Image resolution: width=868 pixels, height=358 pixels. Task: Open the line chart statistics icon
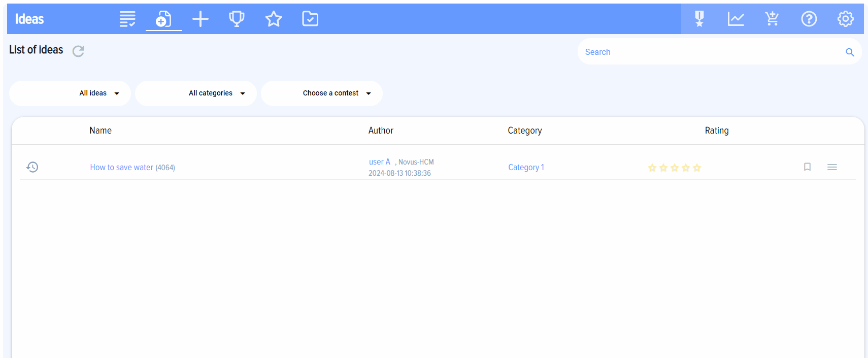point(736,19)
